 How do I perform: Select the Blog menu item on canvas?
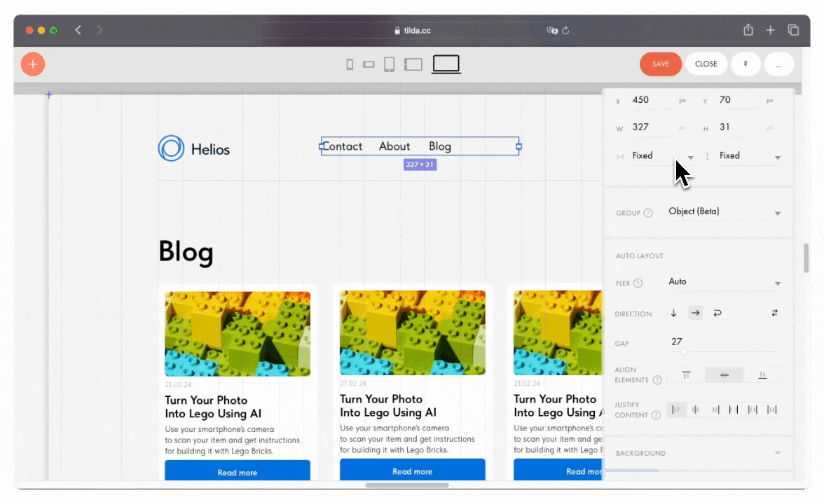(440, 146)
